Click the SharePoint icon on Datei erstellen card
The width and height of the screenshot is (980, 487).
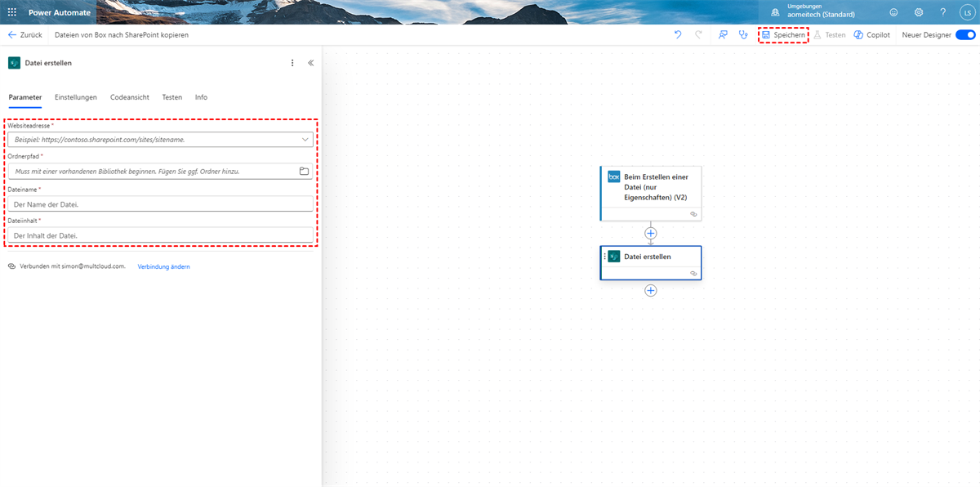(614, 257)
